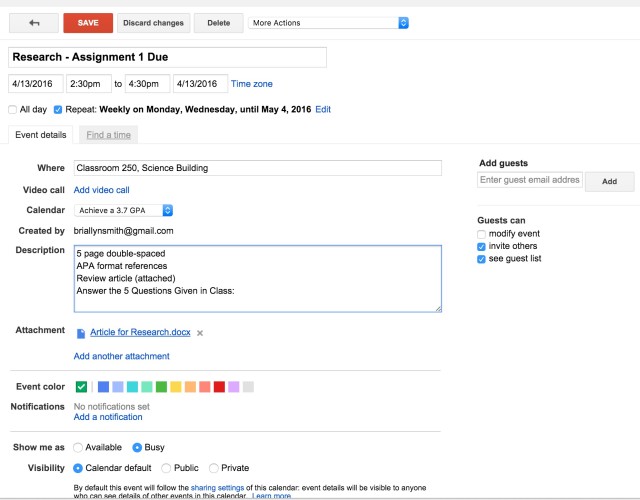The height and width of the screenshot is (500, 640).
Task: Save the event with SAVE button
Action: 88,23
